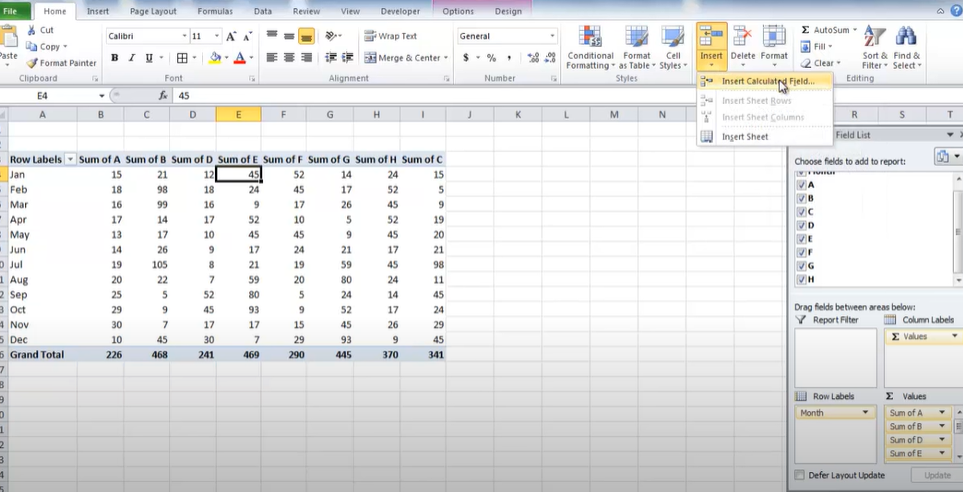Apply Underline formatting

click(149, 58)
